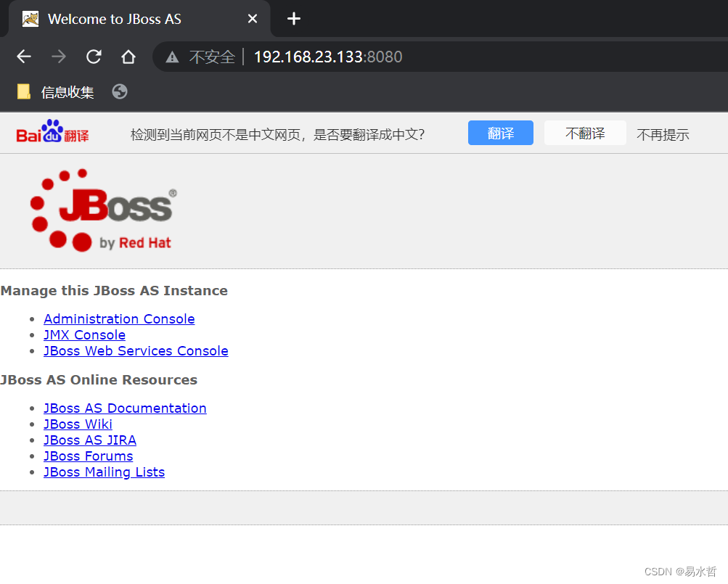
Task: Open the JBoss Mailing Lists link
Action: (x=104, y=472)
